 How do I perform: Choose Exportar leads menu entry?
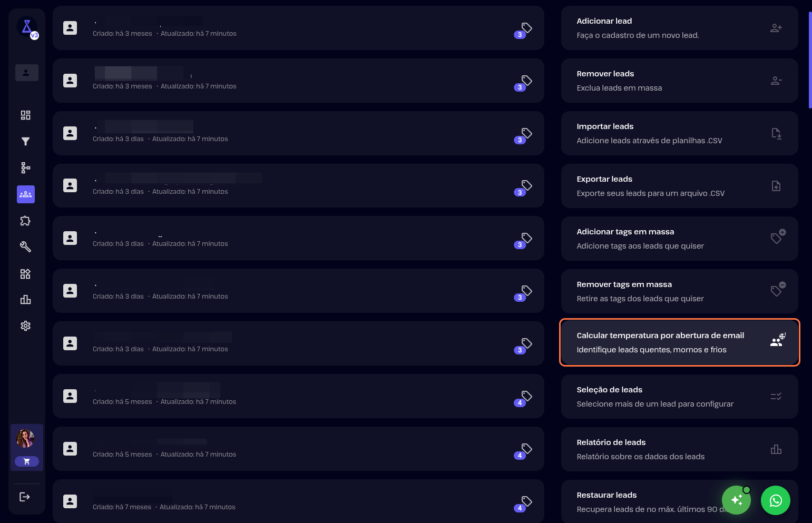(679, 186)
